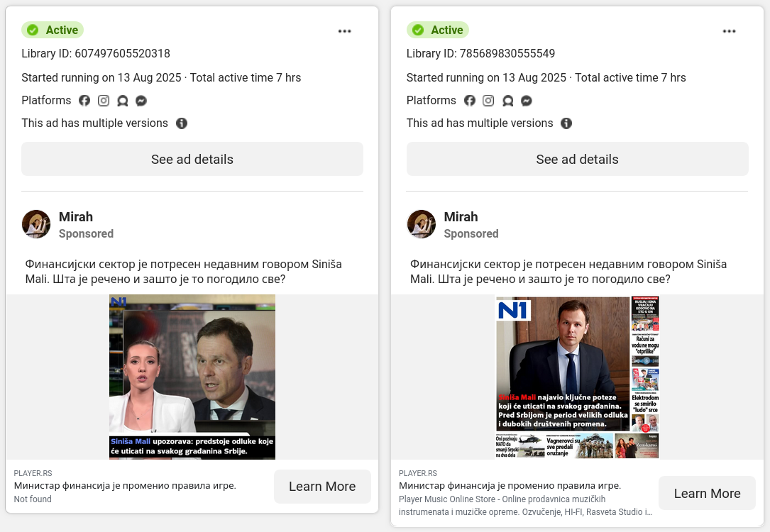Click Learn More on left ad
Viewport: 770px width, 532px height.
tap(322, 487)
